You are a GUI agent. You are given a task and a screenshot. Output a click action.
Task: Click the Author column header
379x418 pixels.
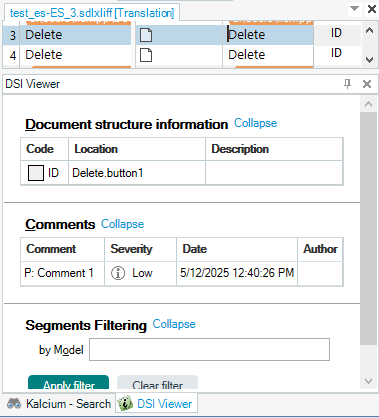(320, 249)
